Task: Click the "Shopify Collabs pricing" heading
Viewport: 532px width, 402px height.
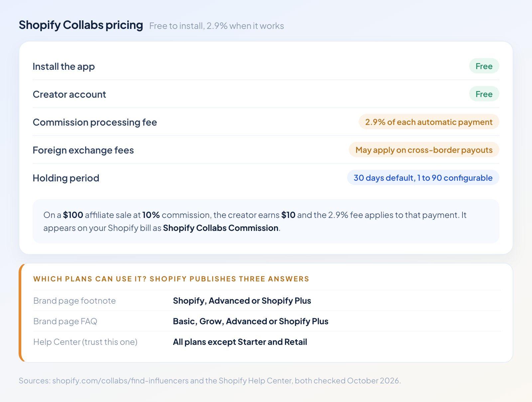Action: coord(81,25)
